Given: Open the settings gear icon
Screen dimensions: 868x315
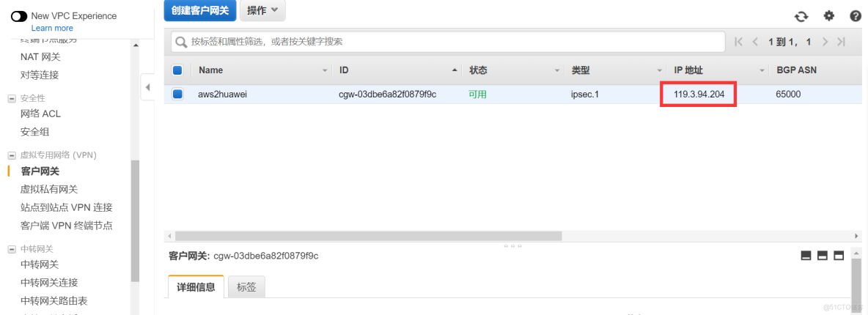Looking at the screenshot, I should pos(828,15).
